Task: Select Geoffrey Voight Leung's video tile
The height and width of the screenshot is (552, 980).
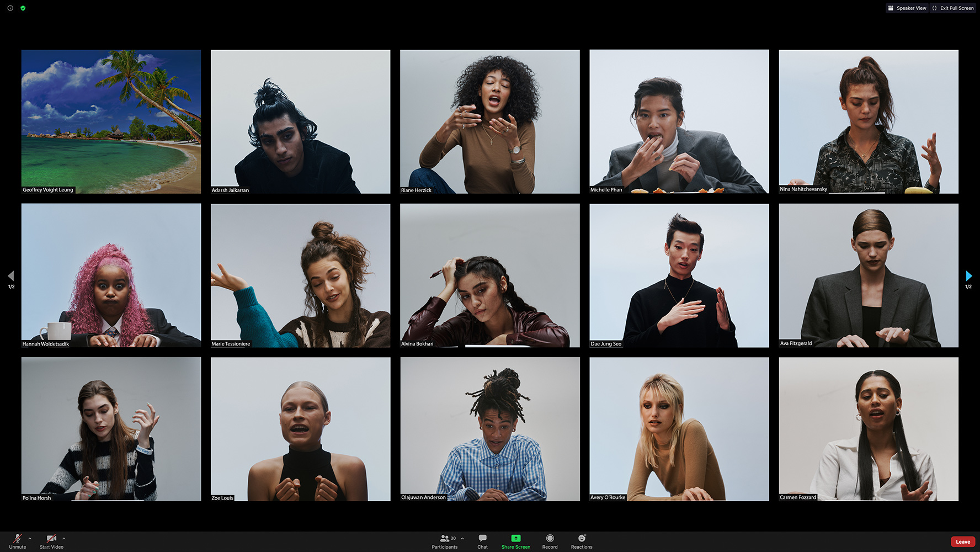Action: coord(111,121)
